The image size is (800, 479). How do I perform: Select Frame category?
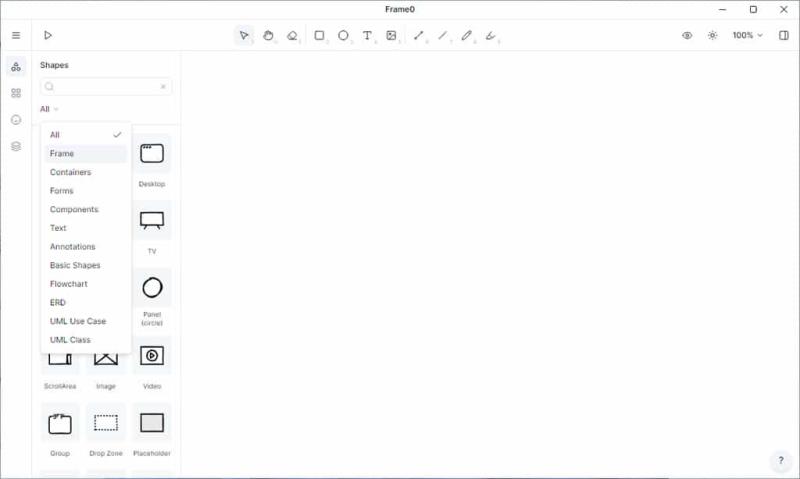[86, 154]
